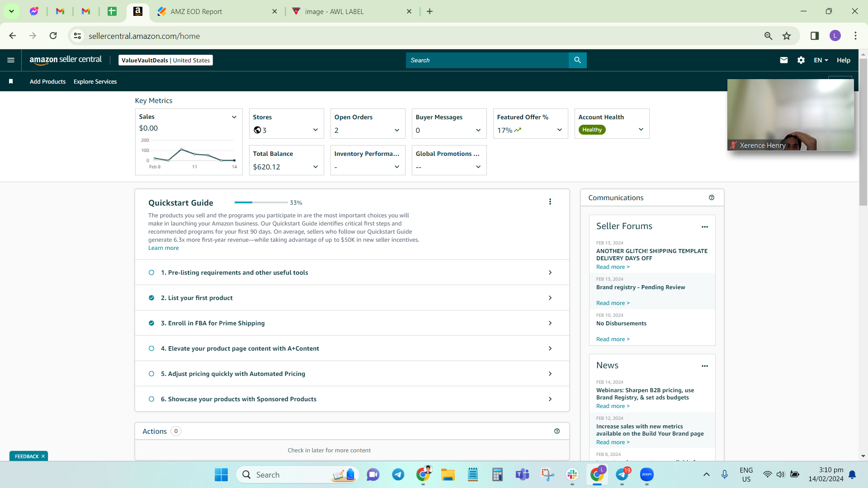Click the bookmark flag icon

tap(11, 81)
